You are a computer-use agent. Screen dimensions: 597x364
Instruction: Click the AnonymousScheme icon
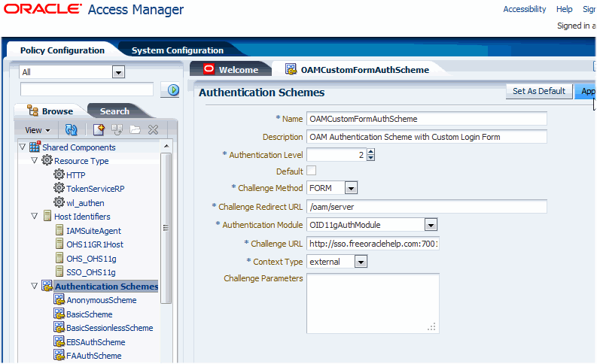click(59, 300)
